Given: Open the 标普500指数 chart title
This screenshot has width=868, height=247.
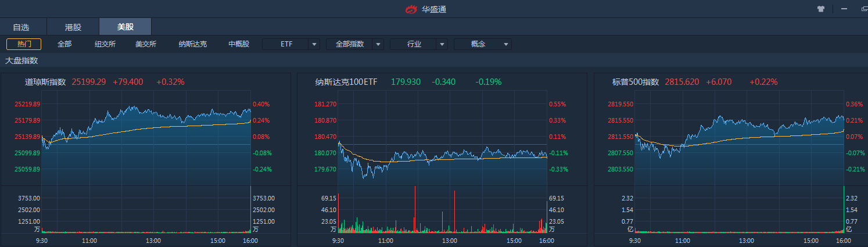Looking at the screenshot, I should point(636,82).
